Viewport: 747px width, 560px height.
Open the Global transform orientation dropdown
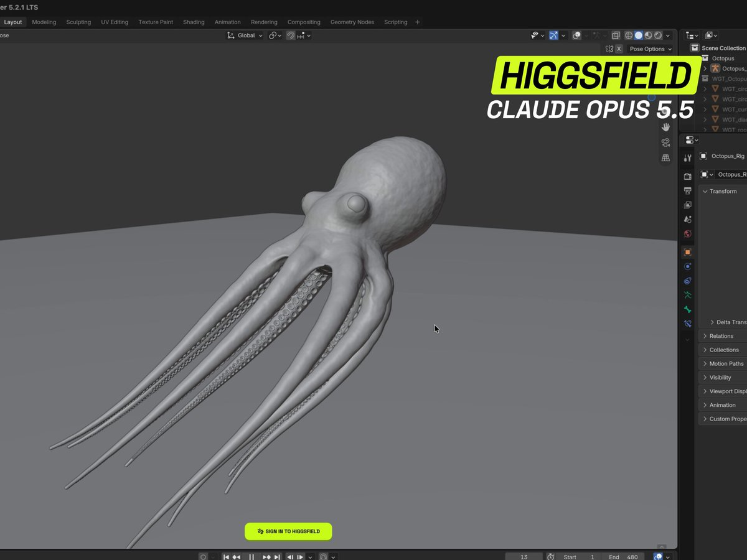click(x=244, y=35)
